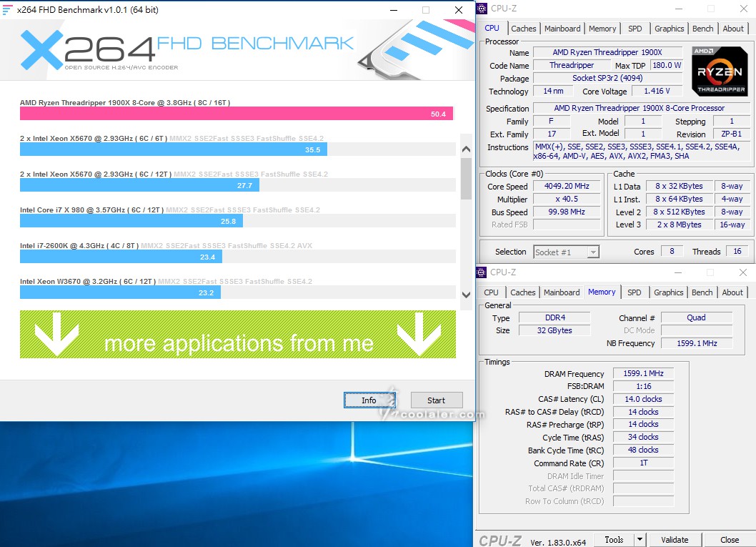Select the Bench tab in the upper CPU-Z window
Image resolution: width=756 pixels, height=547 pixels.
(702, 29)
